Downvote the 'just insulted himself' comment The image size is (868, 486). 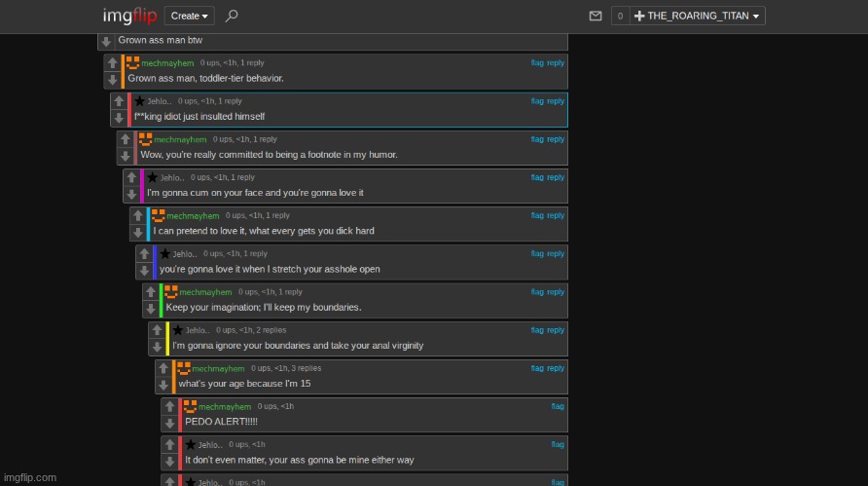point(119,118)
